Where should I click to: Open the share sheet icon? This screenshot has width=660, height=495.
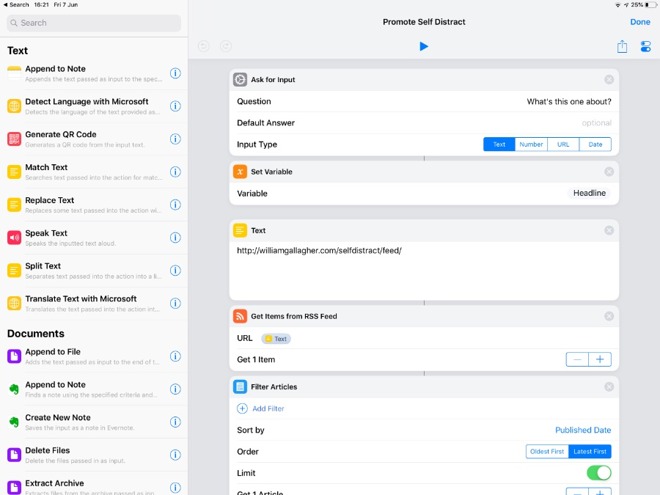[622, 46]
